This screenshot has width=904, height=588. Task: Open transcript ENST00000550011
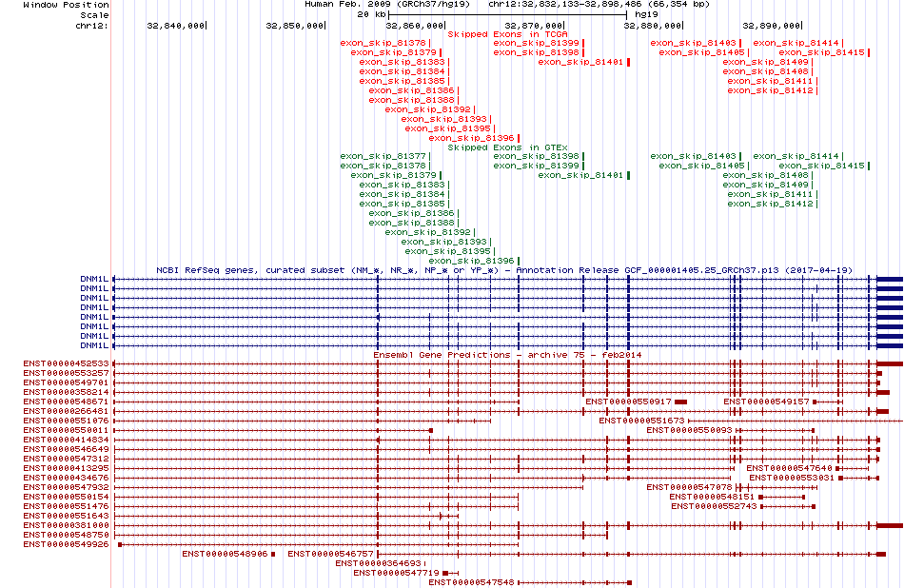point(66,430)
